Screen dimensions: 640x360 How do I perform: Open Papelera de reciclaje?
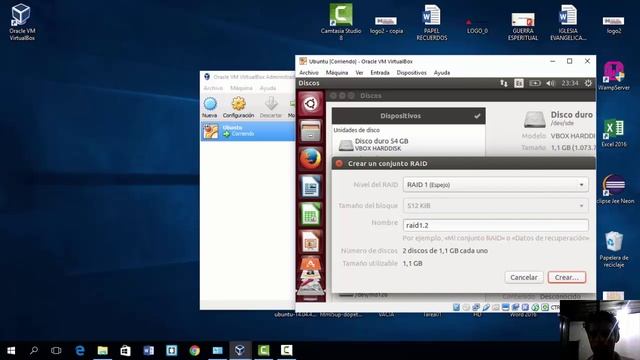tap(614, 249)
